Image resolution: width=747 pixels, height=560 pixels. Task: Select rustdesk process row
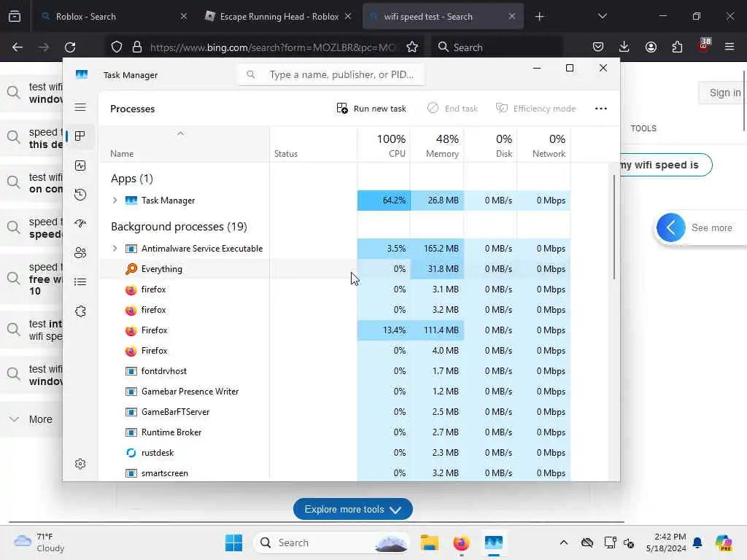click(x=334, y=453)
